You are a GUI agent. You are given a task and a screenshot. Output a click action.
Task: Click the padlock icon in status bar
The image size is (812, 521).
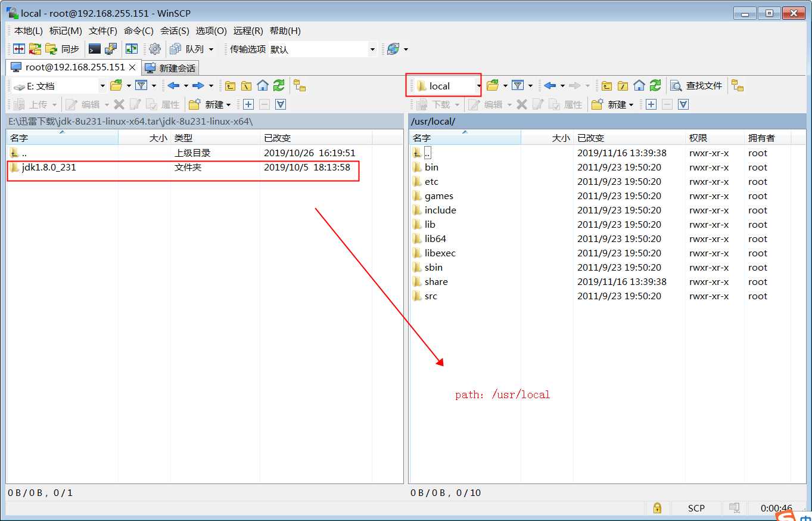[x=657, y=508]
